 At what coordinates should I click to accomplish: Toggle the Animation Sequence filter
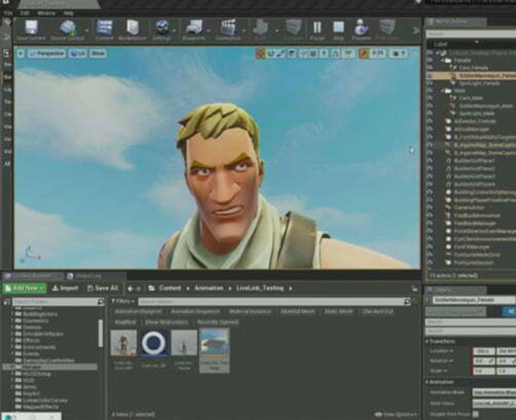tap(195, 311)
